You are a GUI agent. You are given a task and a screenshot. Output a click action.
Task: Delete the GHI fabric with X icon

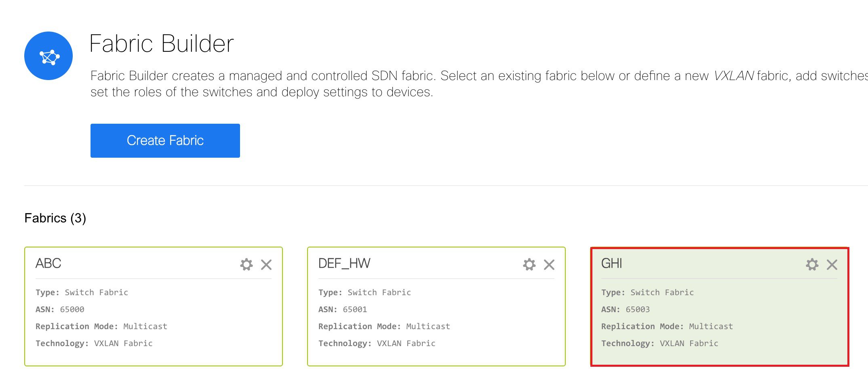point(832,264)
